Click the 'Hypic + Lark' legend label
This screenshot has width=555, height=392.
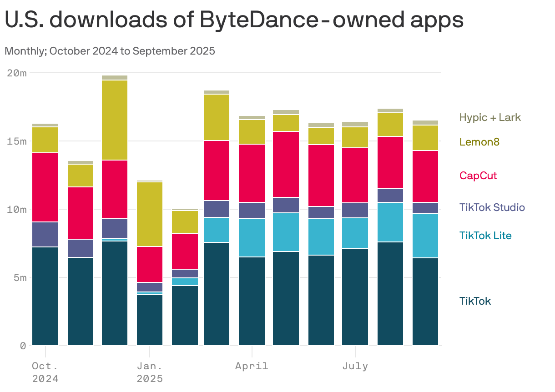pos(490,117)
